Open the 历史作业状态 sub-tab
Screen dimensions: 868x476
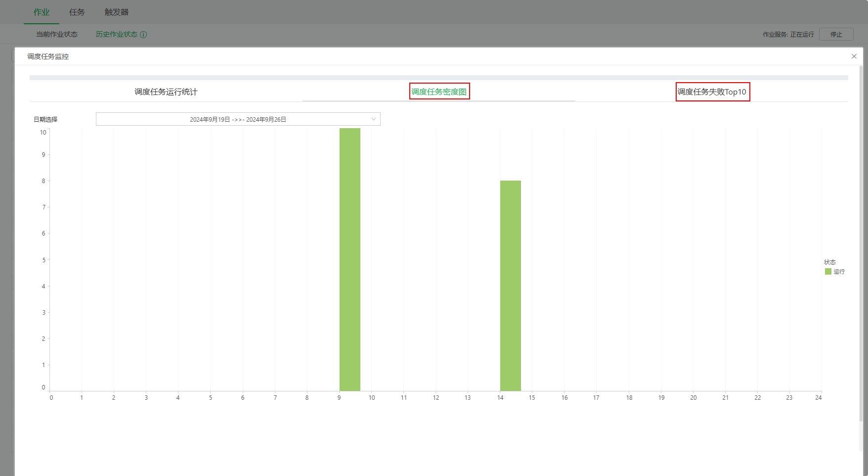click(117, 35)
